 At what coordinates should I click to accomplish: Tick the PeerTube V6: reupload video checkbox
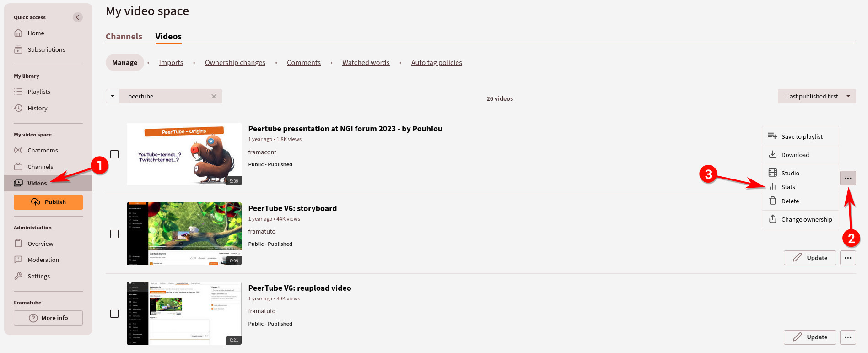click(114, 314)
